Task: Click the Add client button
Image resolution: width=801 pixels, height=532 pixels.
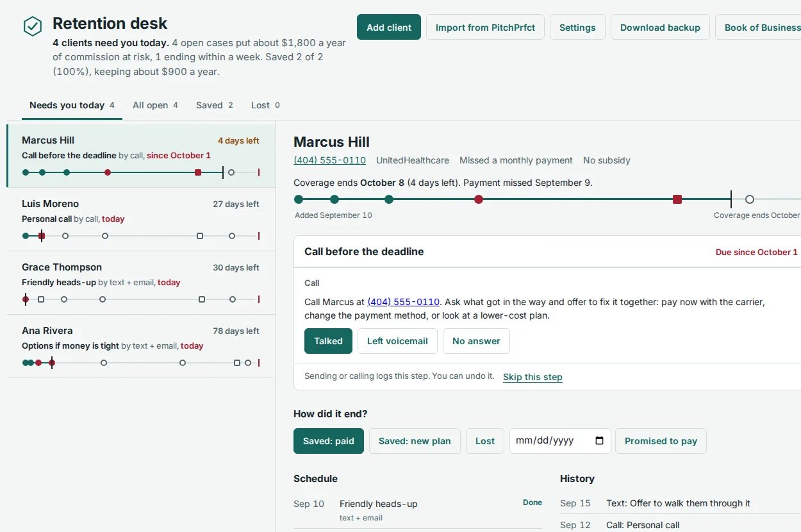Action: point(389,28)
